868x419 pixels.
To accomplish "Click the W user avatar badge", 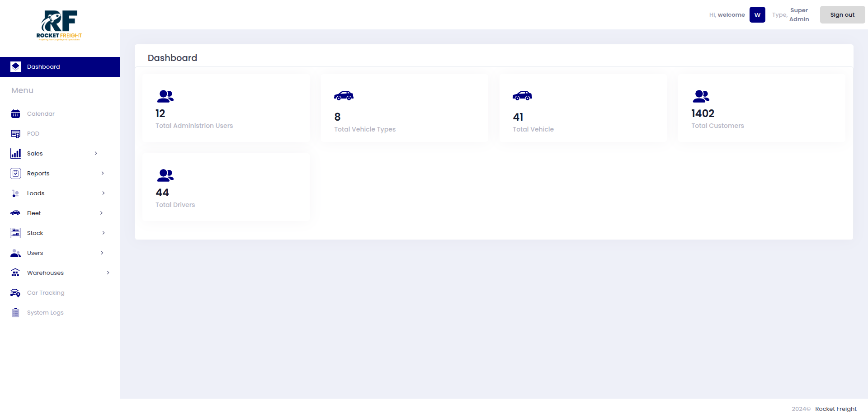I will (x=757, y=14).
